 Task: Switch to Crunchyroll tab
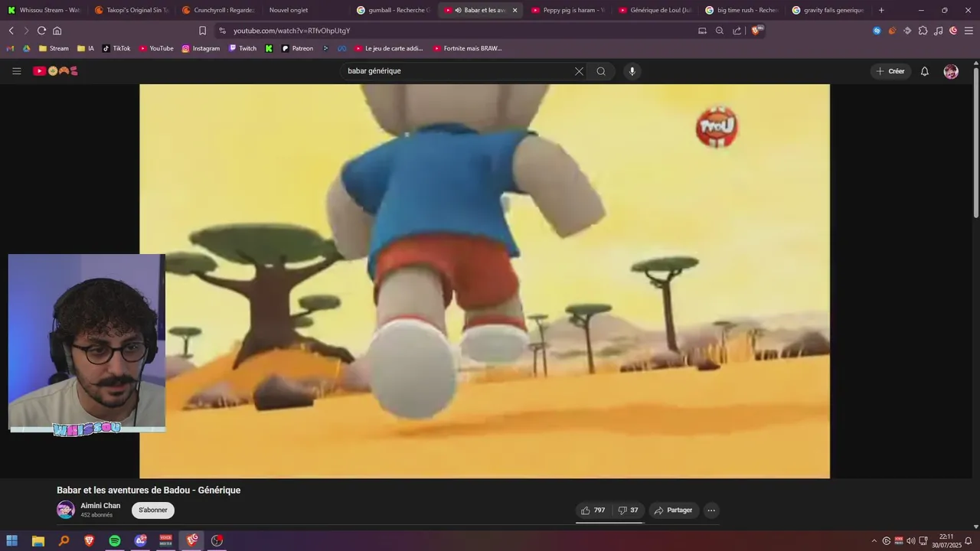coord(218,10)
